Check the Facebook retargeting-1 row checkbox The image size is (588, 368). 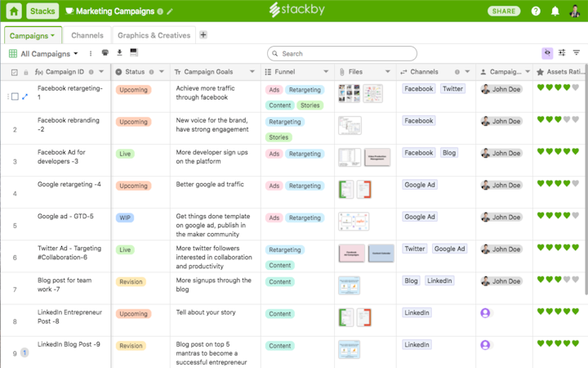15,96
